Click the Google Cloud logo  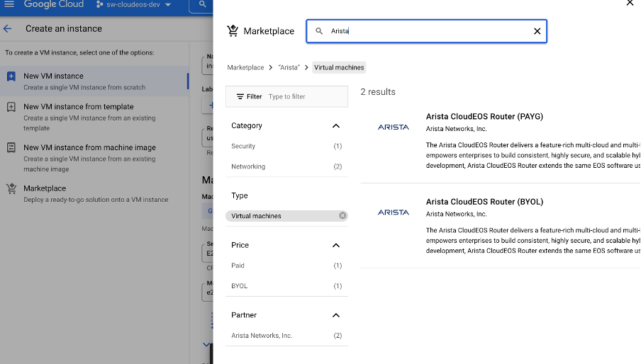pos(54,4)
